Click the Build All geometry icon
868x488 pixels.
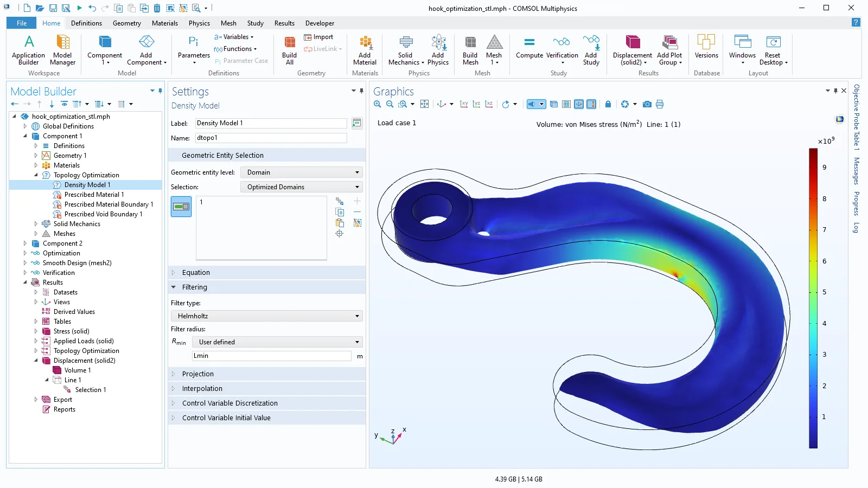click(289, 50)
